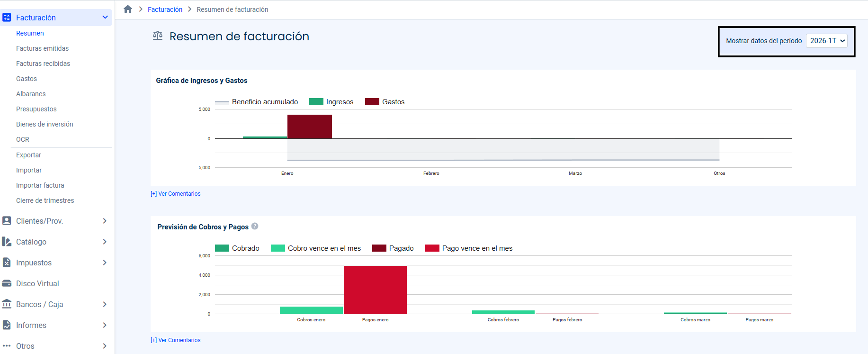Click the Informes report icon
The image size is (868, 354).
click(7, 325)
